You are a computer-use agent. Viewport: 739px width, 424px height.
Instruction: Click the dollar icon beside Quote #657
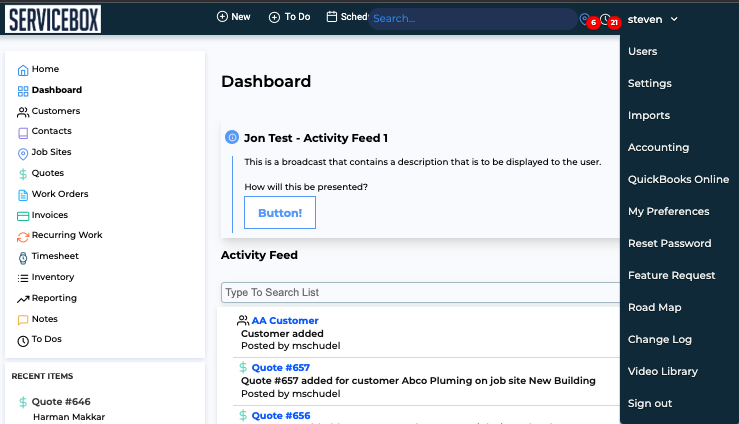(x=243, y=367)
